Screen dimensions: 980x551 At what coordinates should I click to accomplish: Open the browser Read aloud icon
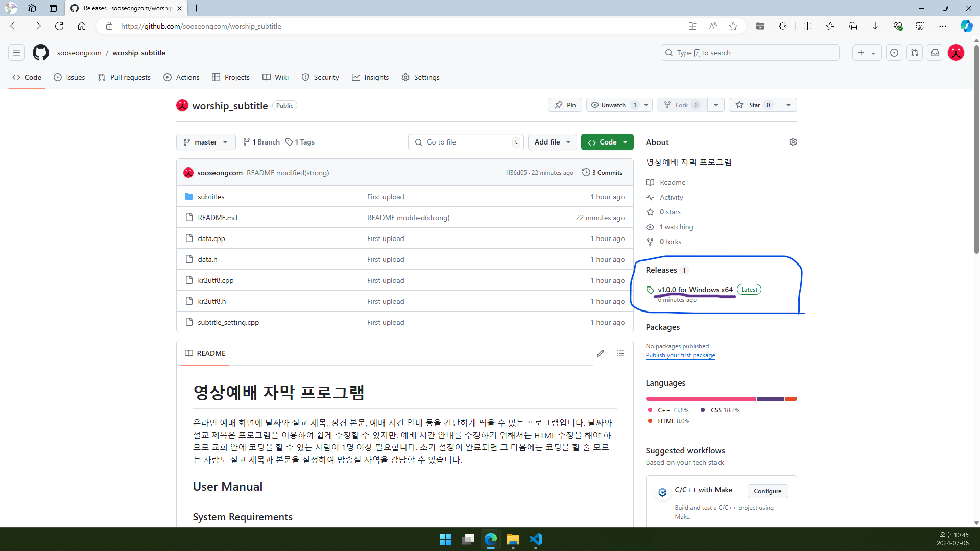[x=713, y=26]
